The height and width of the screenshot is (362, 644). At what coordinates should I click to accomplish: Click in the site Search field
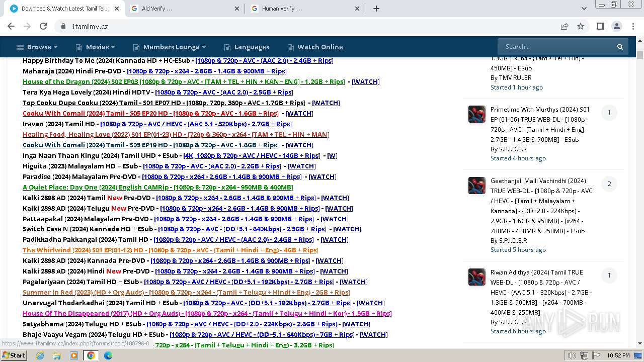pos(556,47)
